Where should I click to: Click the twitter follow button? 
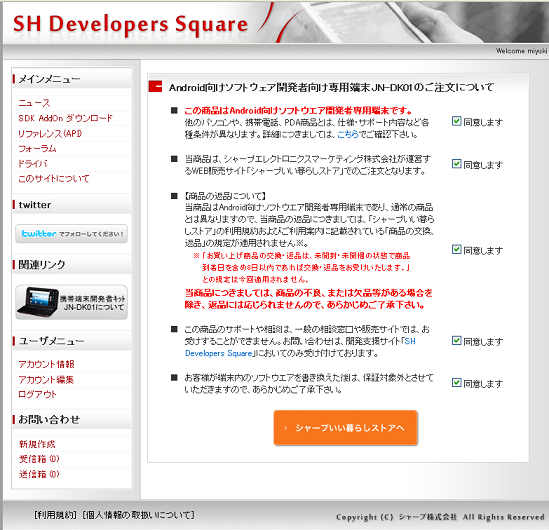click(x=71, y=233)
